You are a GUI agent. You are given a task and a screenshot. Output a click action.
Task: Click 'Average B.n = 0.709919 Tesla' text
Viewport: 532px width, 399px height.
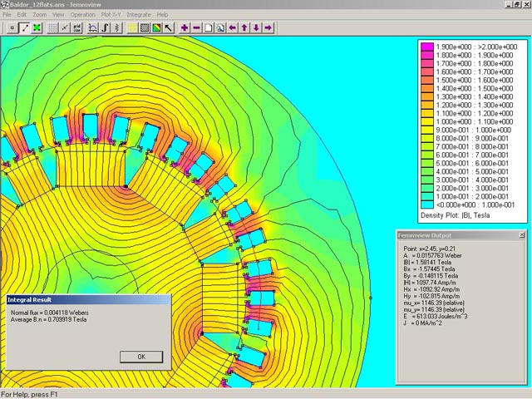pyautogui.click(x=48, y=319)
